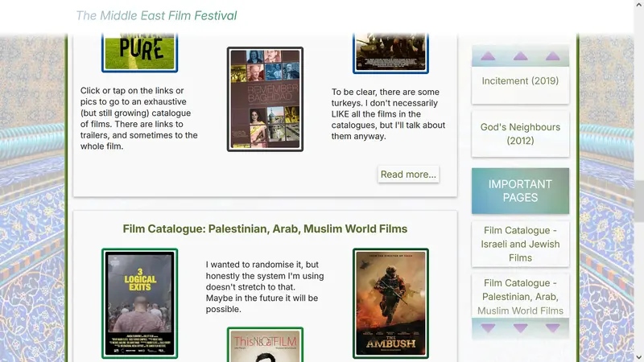This screenshot has width=644, height=362.
Task: Open The Middle East Film Festival home link
Action: pyautogui.click(x=156, y=15)
